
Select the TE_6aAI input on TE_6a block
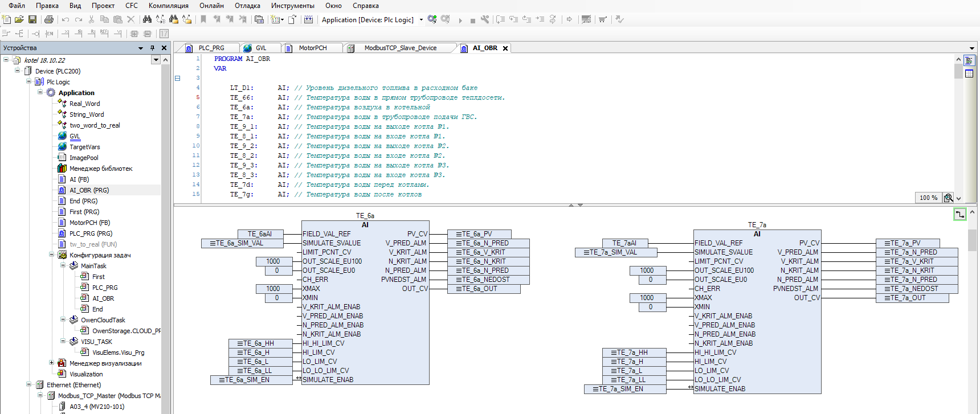pyautogui.click(x=260, y=234)
